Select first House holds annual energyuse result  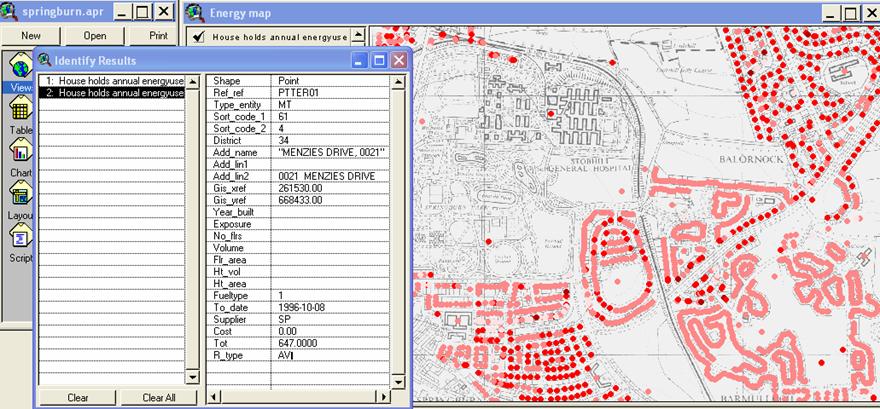pyautogui.click(x=110, y=80)
